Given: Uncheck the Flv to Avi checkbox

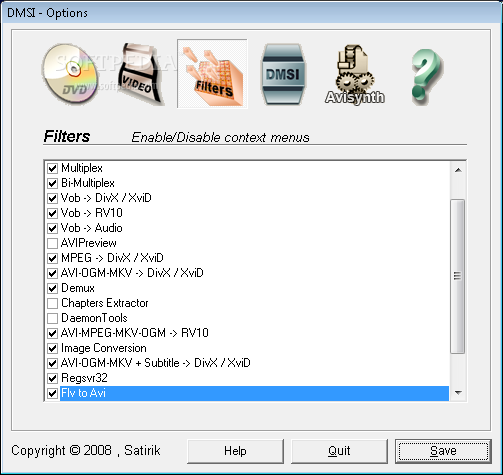Looking at the screenshot, I should pos(52,393).
